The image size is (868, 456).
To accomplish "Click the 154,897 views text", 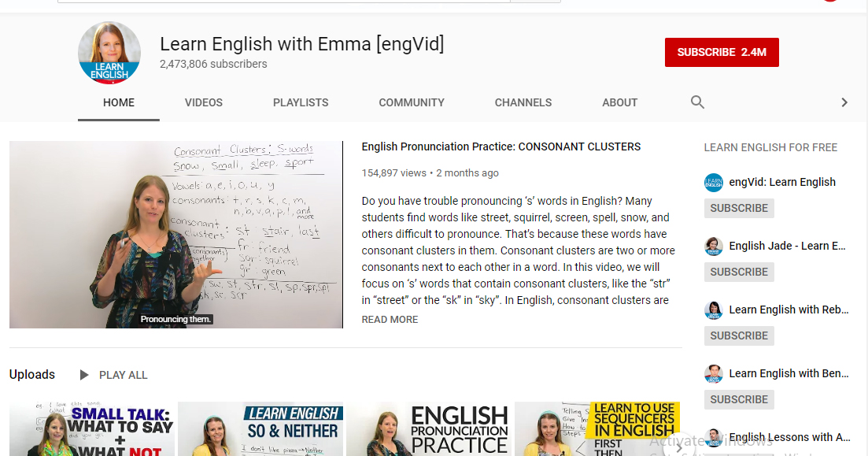I will click(x=393, y=172).
